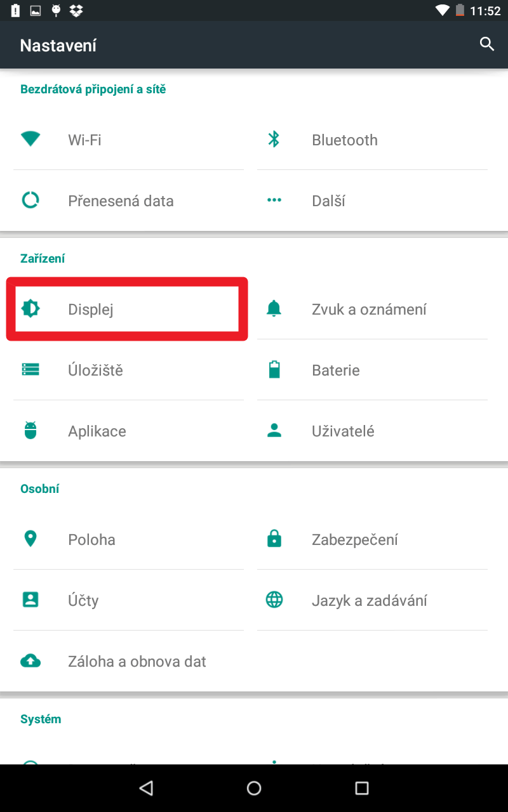Viewport: 508px width, 812px height.
Task: Tap the Baterie battery icon
Action: point(274,369)
